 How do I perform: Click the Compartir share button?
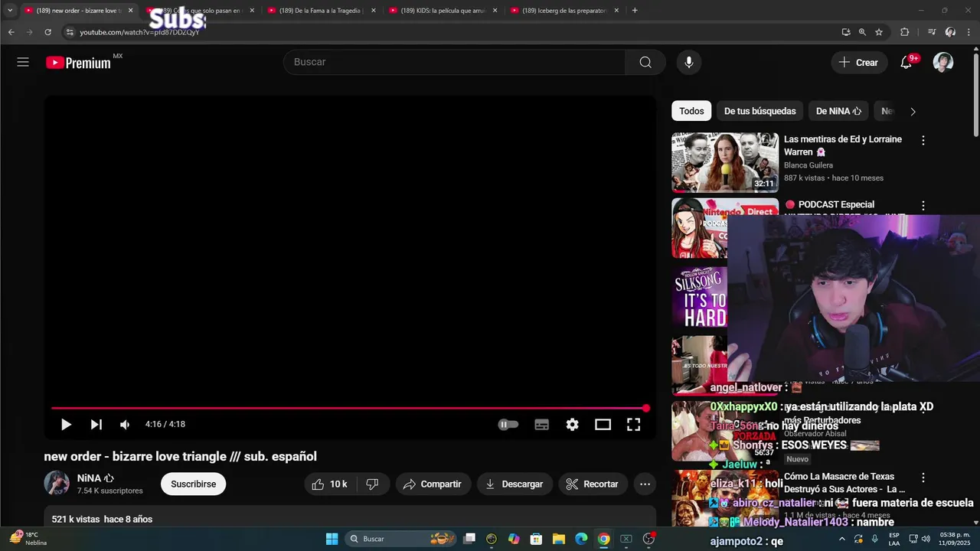pyautogui.click(x=433, y=484)
